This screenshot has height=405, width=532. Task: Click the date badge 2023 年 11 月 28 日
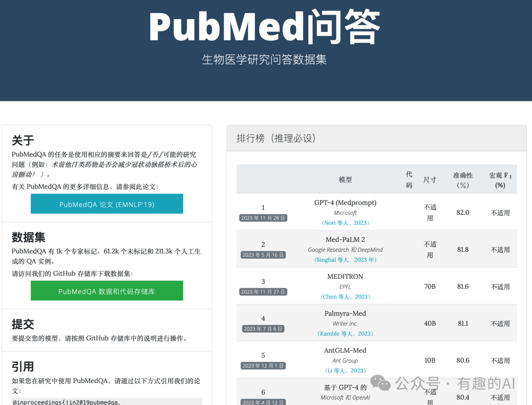[263, 218]
